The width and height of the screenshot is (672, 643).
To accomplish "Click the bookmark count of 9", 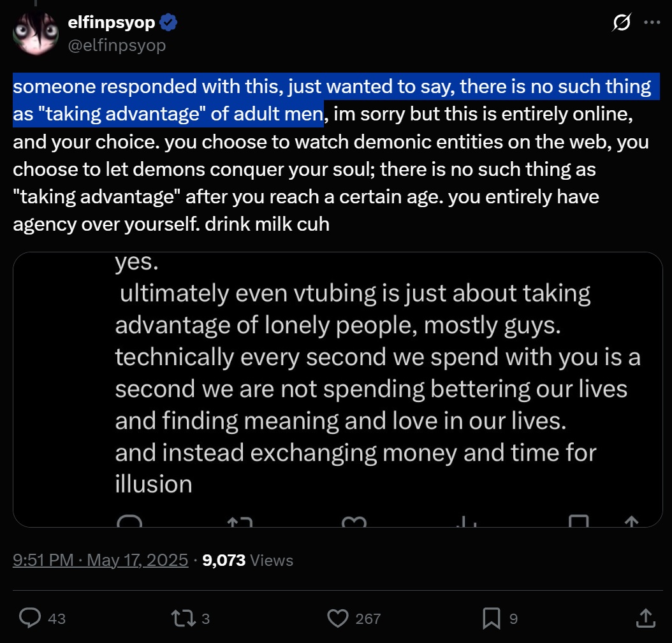I will coord(513,618).
